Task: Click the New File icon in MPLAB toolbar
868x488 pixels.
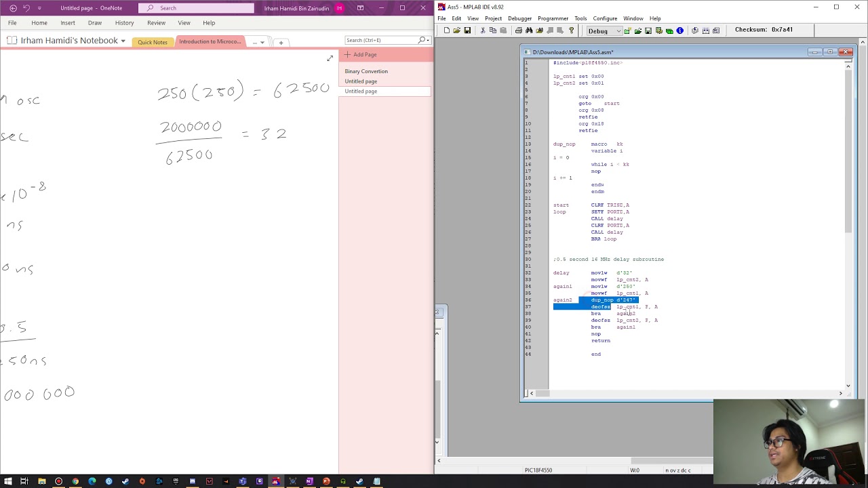Action: tap(446, 30)
